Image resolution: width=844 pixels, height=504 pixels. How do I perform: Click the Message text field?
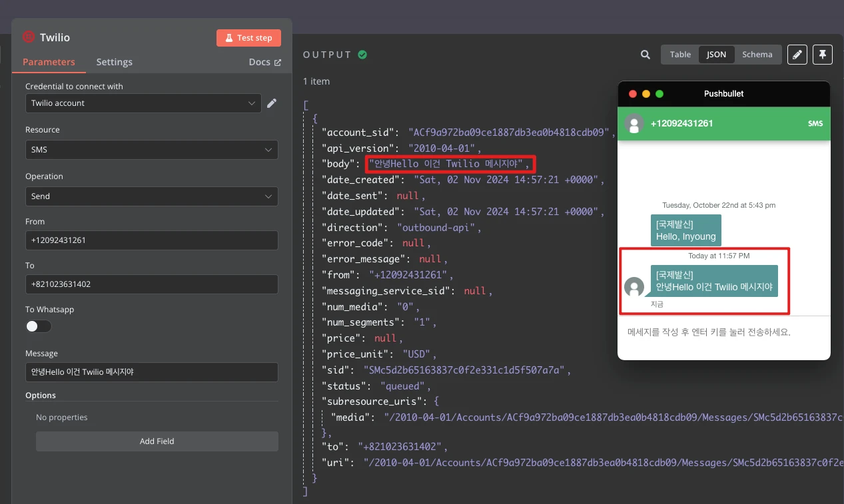click(152, 372)
